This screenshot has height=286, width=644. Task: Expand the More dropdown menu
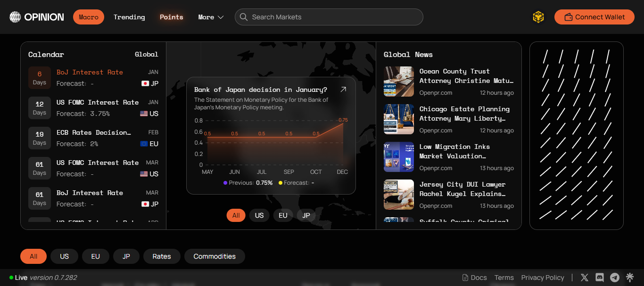[211, 17]
